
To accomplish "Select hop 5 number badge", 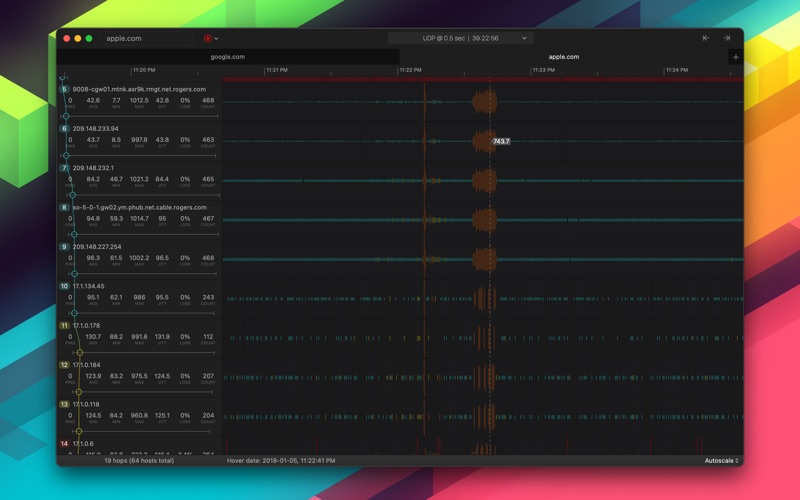I will (64, 89).
